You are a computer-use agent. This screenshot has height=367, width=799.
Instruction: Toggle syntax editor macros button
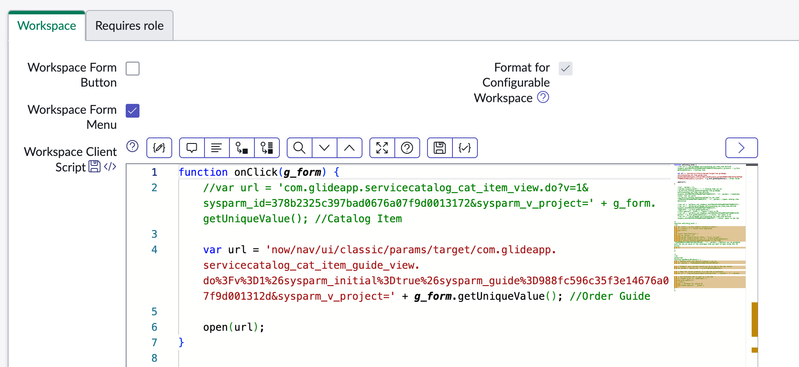pyautogui.click(x=159, y=148)
